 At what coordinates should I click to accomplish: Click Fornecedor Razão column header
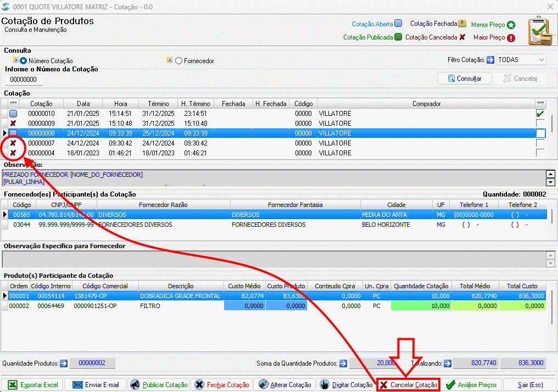pyautogui.click(x=163, y=205)
